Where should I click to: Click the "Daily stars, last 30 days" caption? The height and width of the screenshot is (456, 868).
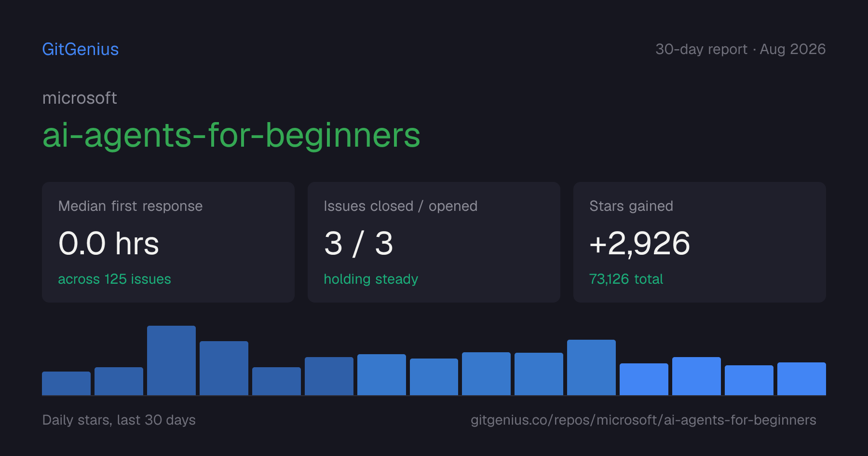click(x=119, y=420)
